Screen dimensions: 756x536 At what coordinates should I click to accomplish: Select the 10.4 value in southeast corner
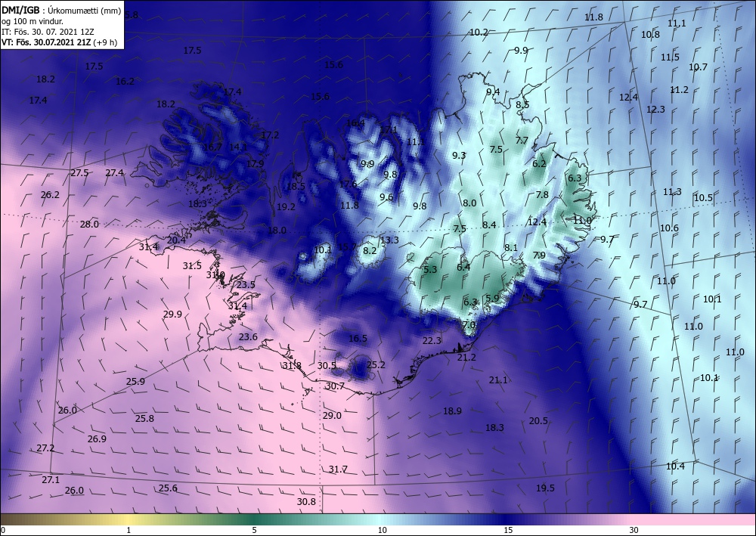tap(675, 466)
